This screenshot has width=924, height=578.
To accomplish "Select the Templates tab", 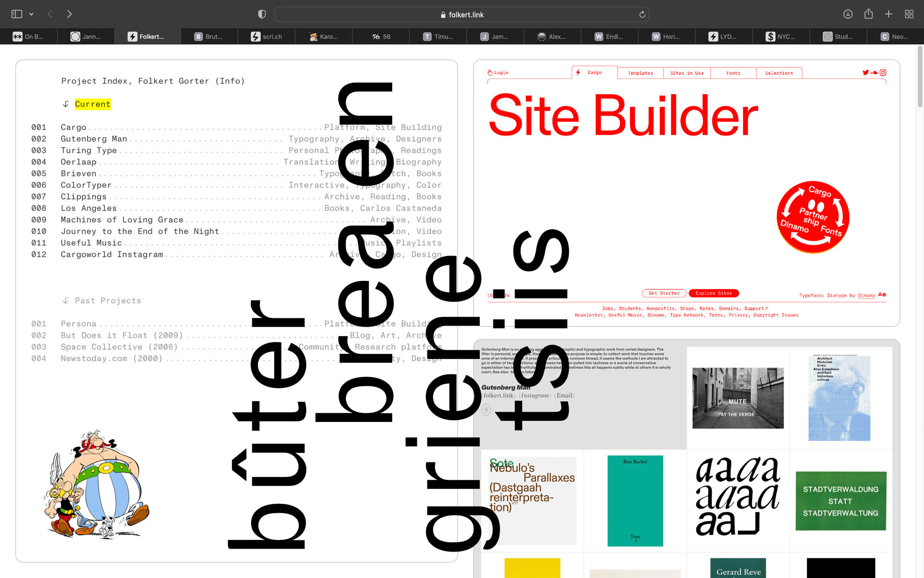I will coord(641,73).
